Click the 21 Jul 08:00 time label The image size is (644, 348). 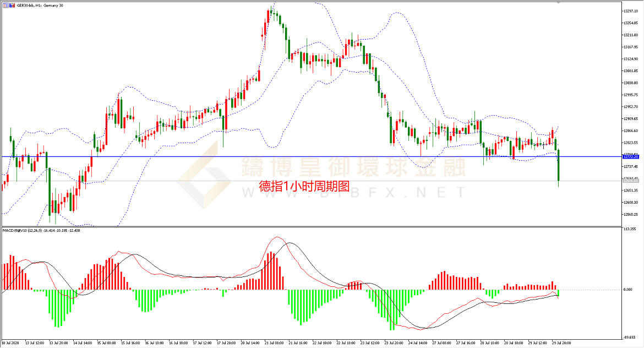274,343
